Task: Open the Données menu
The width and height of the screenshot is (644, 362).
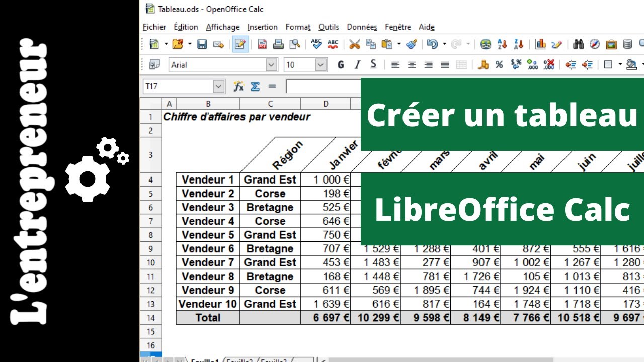Action: (x=362, y=27)
